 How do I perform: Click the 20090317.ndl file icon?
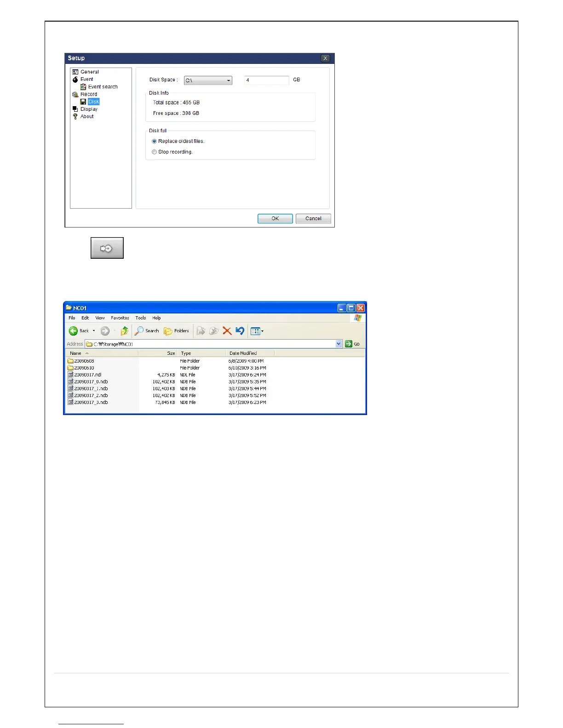point(70,375)
